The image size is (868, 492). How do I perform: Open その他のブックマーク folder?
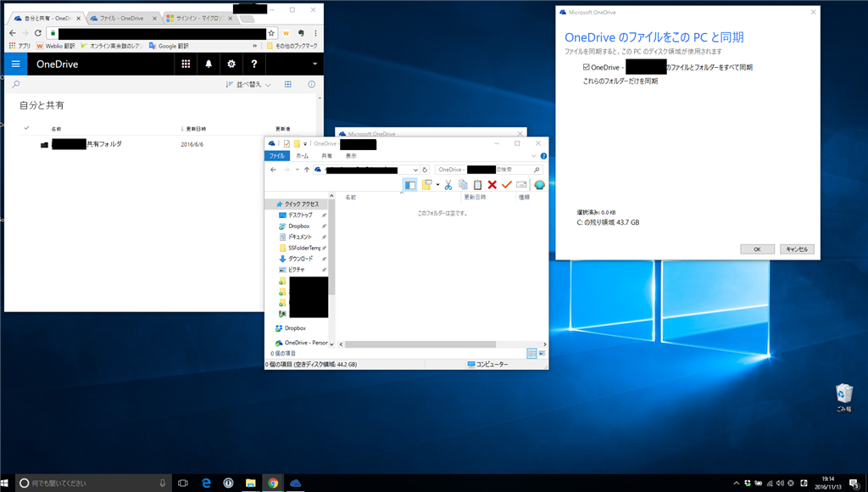click(x=292, y=46)
